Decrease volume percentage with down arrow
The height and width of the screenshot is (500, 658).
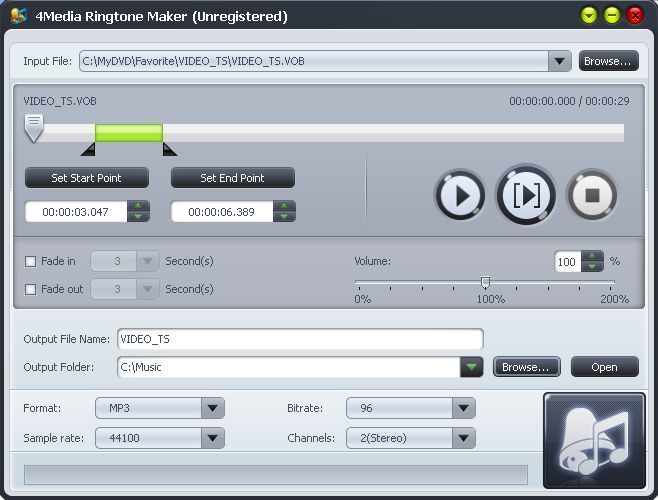point(592,267)
